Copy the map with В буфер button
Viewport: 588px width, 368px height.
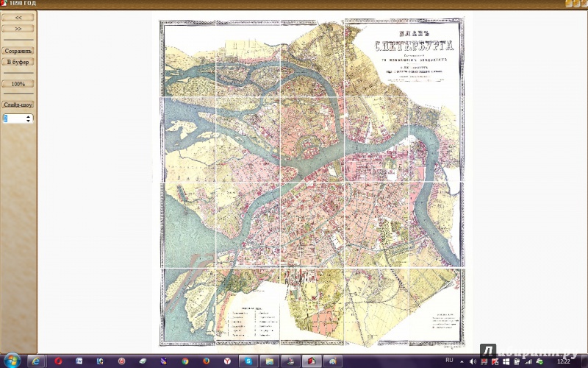click(x=18, y=62)
